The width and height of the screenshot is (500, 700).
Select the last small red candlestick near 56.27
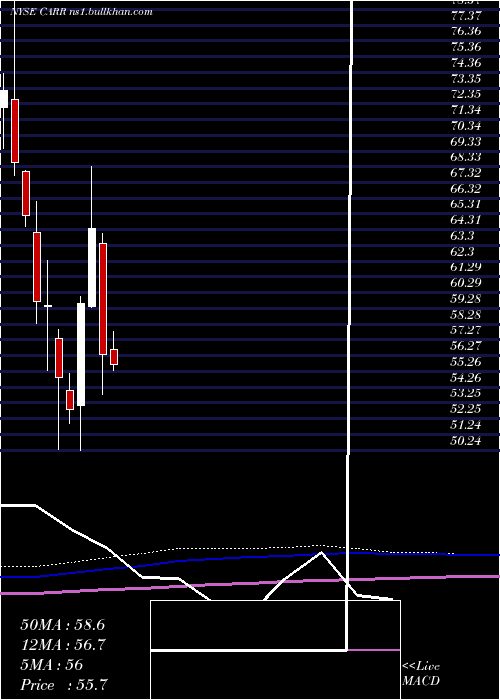point(114,357)
